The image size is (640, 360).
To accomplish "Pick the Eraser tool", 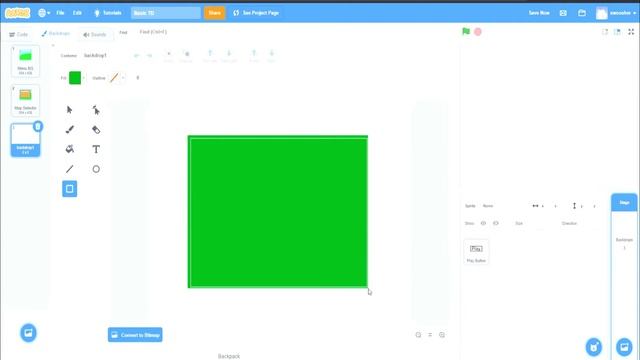I will click(96, 129).
